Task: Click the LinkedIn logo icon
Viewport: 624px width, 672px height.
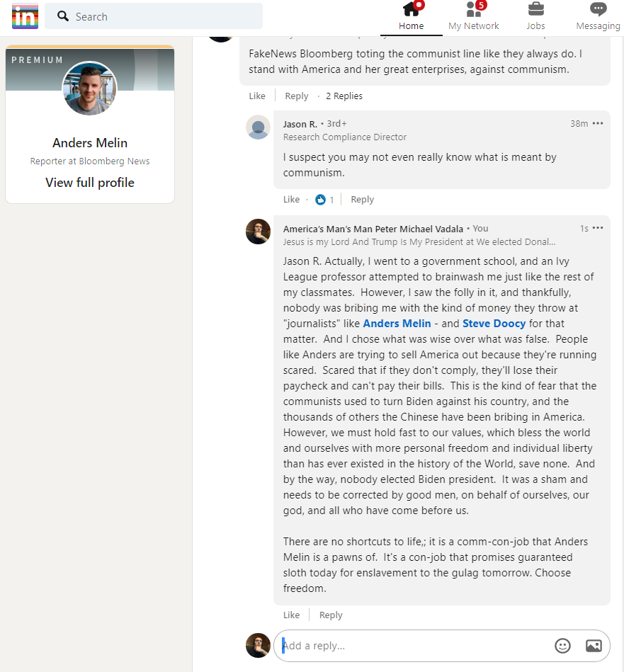Action: tap(25, 16)
